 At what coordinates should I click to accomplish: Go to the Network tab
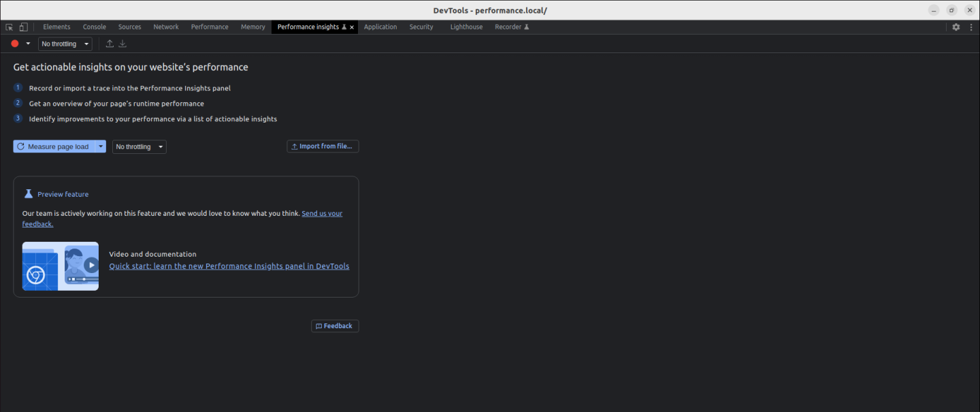tap(166, 27)
